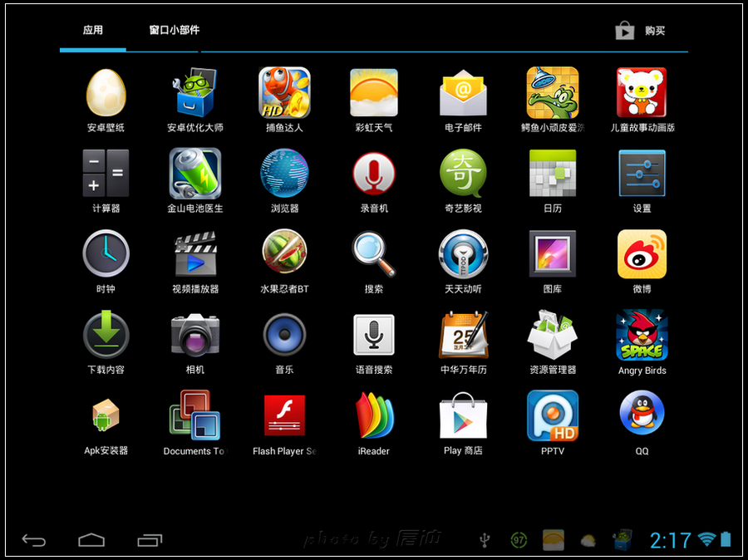
Task: Launch the PPTV HD app
Action: tap(553, 415)
